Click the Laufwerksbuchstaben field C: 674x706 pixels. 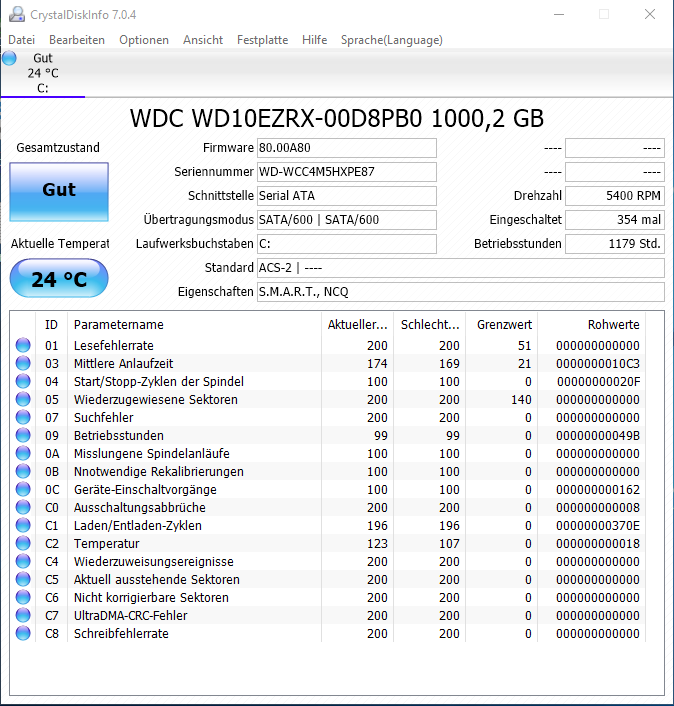[x=347, y=244]
